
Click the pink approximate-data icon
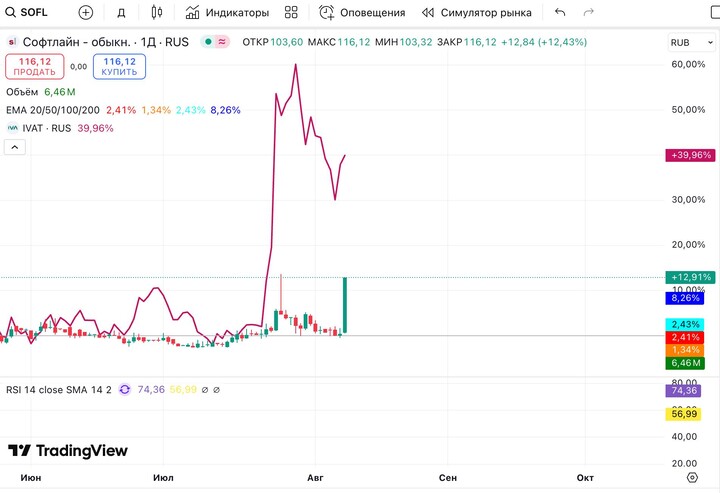point(222,42)
